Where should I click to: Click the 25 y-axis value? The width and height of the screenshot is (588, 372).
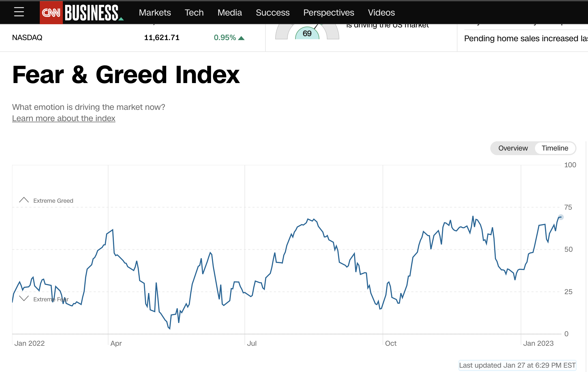click(568, 292)
